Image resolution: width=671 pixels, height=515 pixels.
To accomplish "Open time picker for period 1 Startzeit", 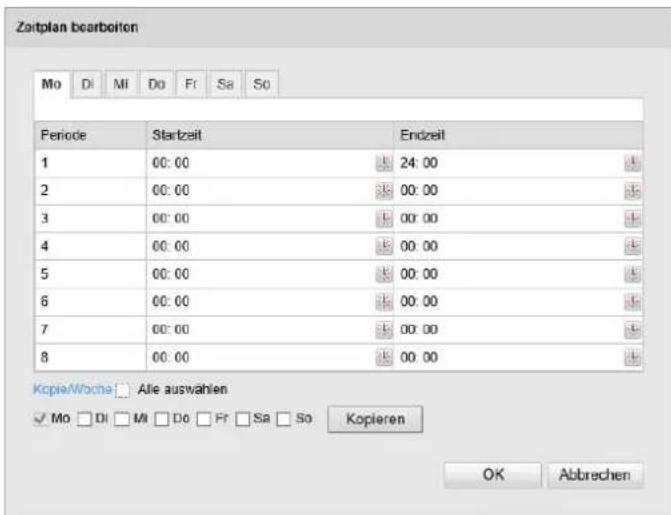I will point(384,163).
